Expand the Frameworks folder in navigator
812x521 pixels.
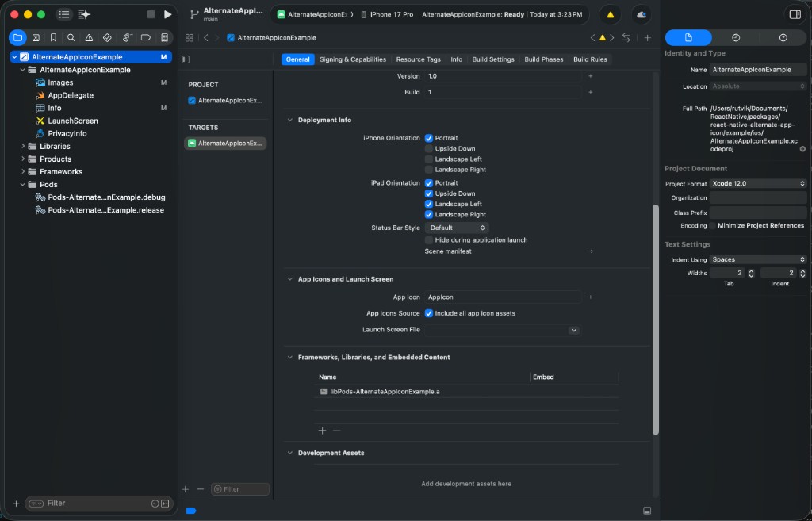coord(23,171)
